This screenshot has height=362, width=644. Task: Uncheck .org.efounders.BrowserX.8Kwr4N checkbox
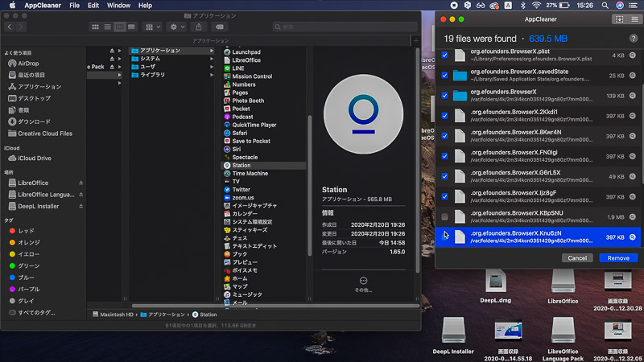pos(444,136)
